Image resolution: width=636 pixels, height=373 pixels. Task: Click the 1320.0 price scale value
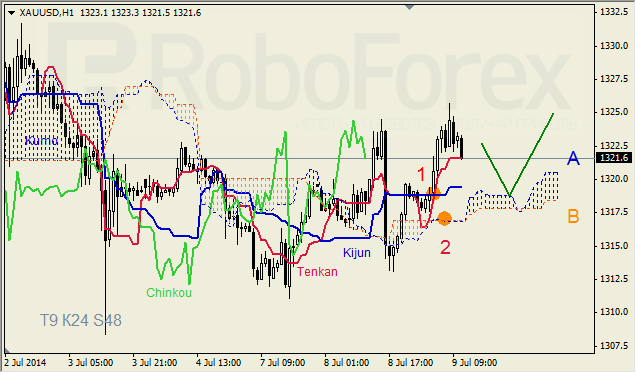tap(614, 179)
